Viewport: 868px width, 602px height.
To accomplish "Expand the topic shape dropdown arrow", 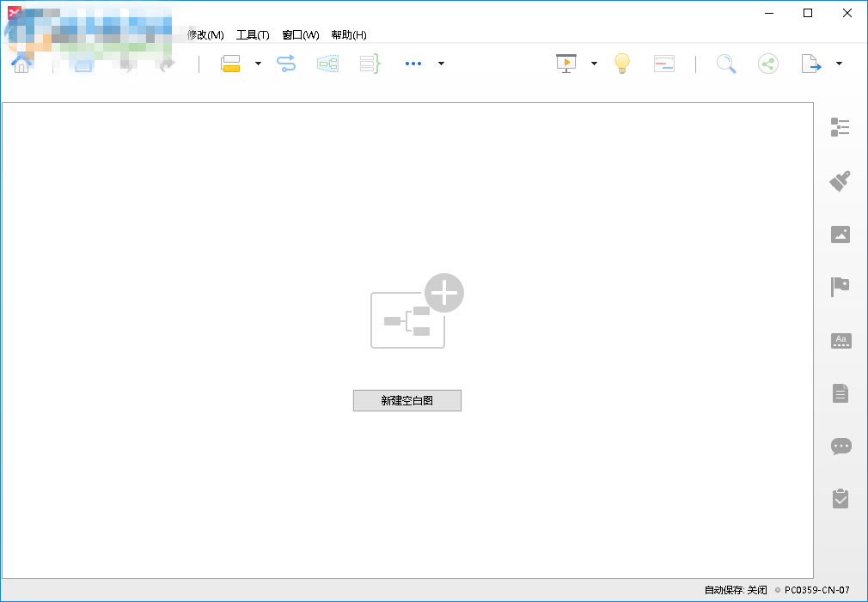I will coord(258,64).
